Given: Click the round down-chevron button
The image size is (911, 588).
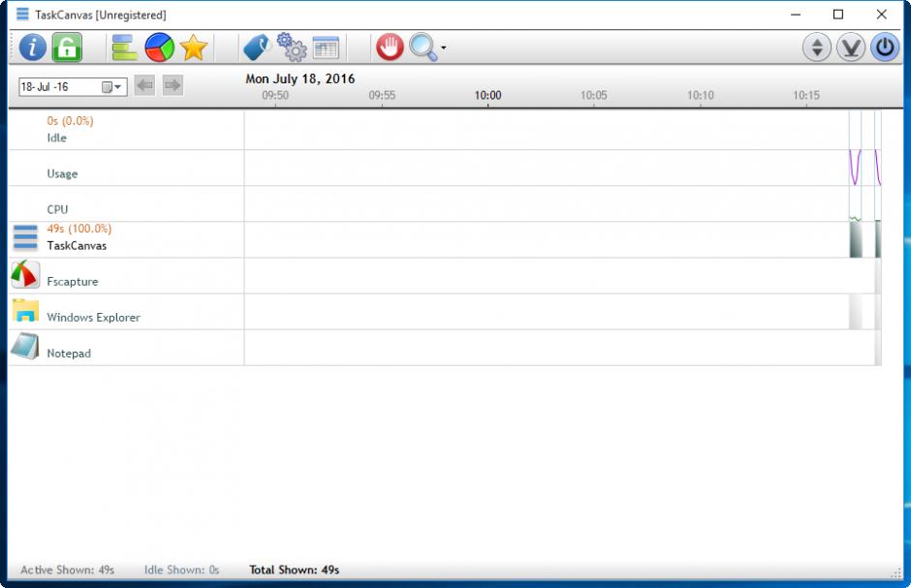Looking at the screenshot, I should pyautogui.click(x=851, y=47).
